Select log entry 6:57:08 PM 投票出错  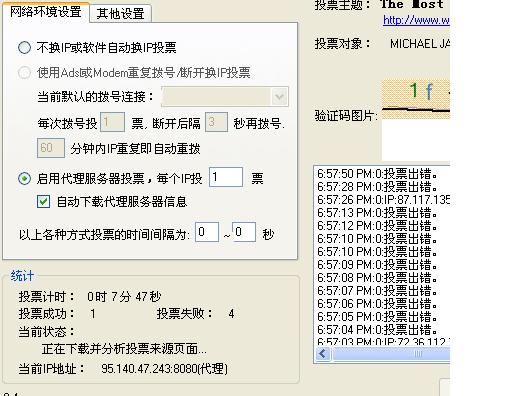[383, 278]
